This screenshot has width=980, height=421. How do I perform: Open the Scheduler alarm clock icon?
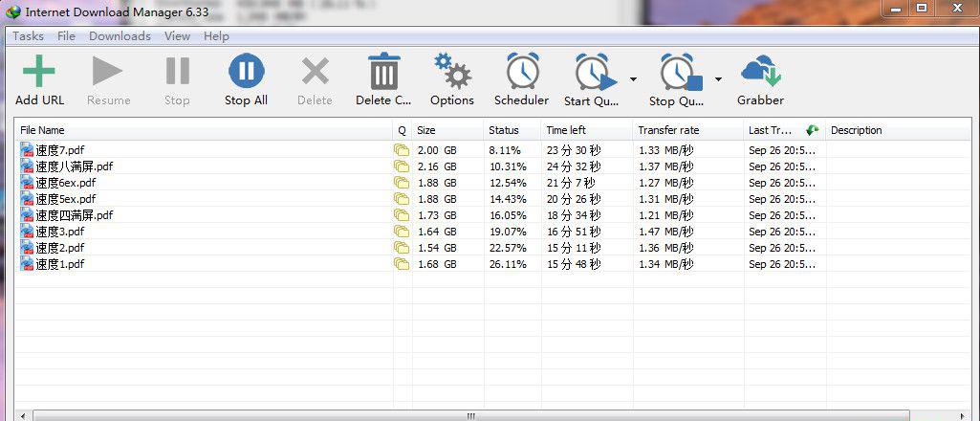[x=522, y=71]
